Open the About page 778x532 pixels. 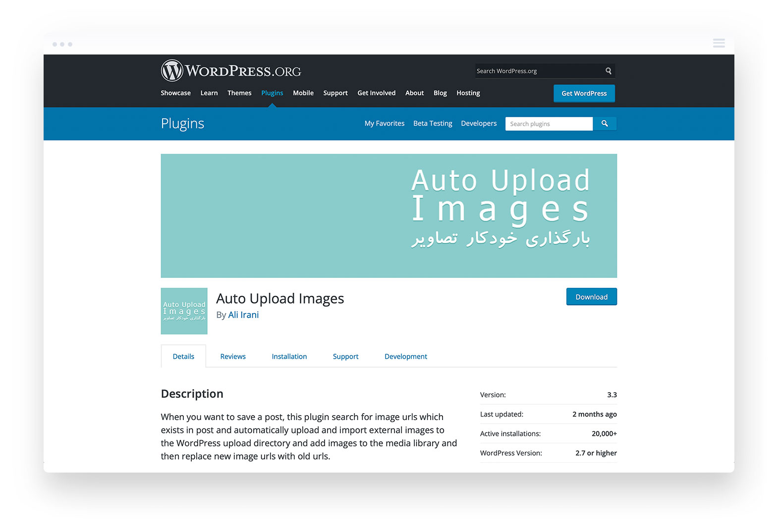pyautogui.click(x=415, y=93)
